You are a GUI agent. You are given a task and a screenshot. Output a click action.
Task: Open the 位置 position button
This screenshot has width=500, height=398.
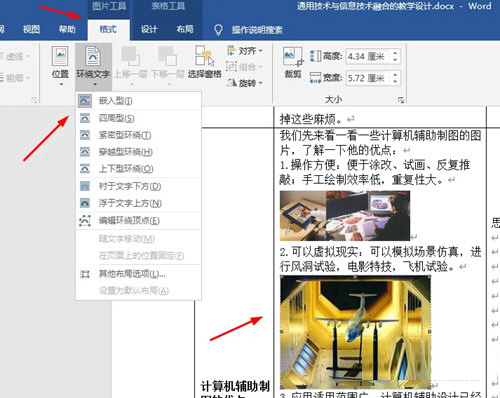coord(60,65)
